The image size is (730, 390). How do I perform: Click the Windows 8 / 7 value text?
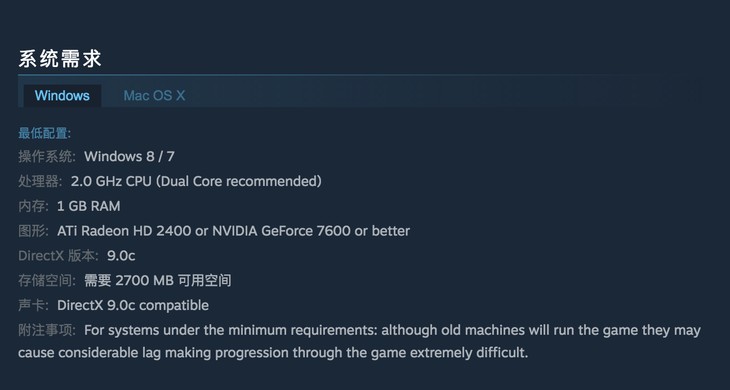click(x=129, y=156)
